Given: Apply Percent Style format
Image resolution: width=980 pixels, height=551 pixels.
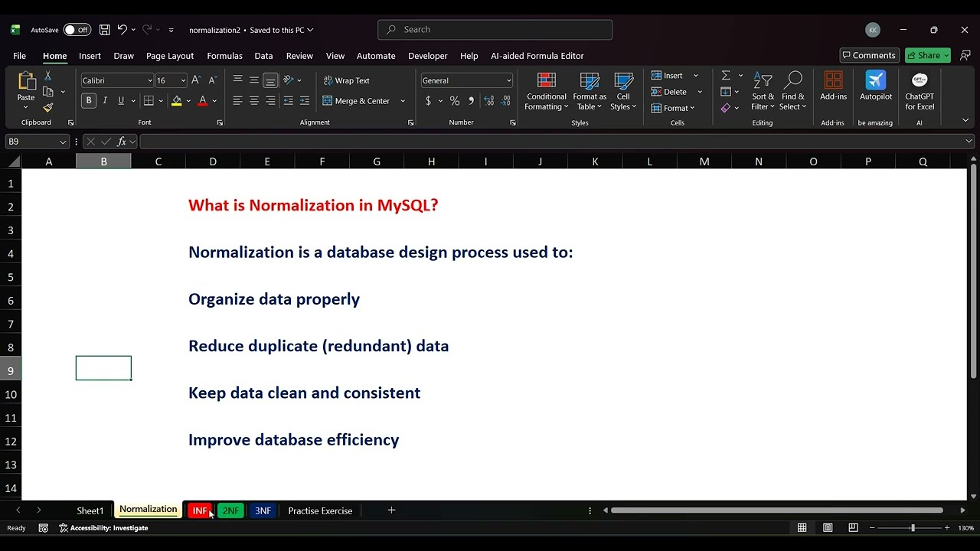Looking at the screenshot, I should (455, 101).
